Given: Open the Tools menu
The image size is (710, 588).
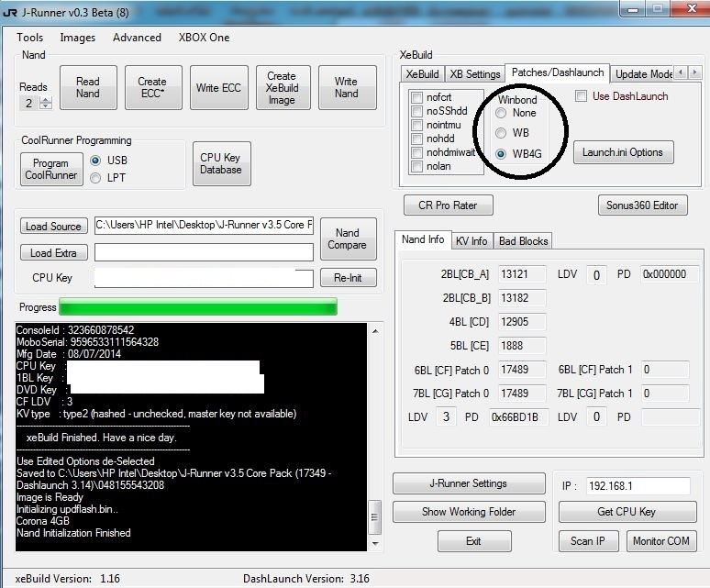Looking at the screenshot, I should click(x=30, y=38).
